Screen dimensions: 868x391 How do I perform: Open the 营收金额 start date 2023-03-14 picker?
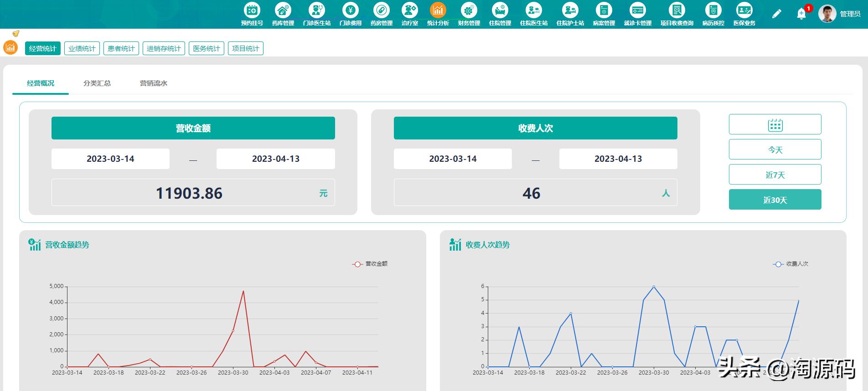click(x=110, y=159)
